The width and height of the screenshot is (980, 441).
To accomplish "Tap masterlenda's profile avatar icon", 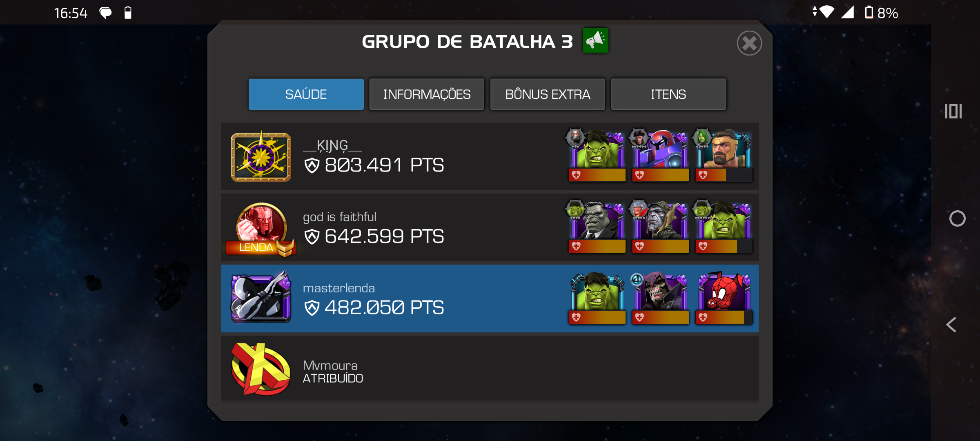I will [x=261, y=297].
